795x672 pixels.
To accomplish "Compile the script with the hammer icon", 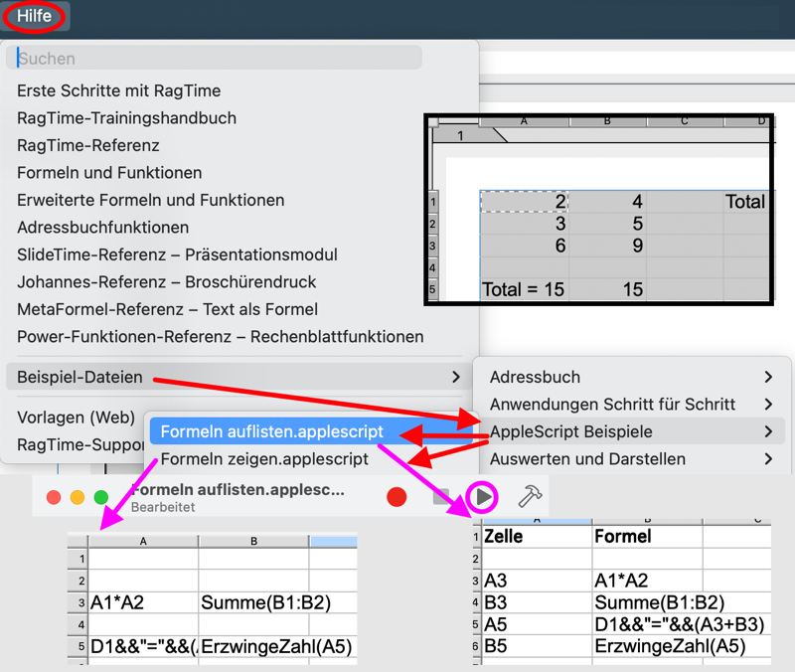I will pos(530,495).
